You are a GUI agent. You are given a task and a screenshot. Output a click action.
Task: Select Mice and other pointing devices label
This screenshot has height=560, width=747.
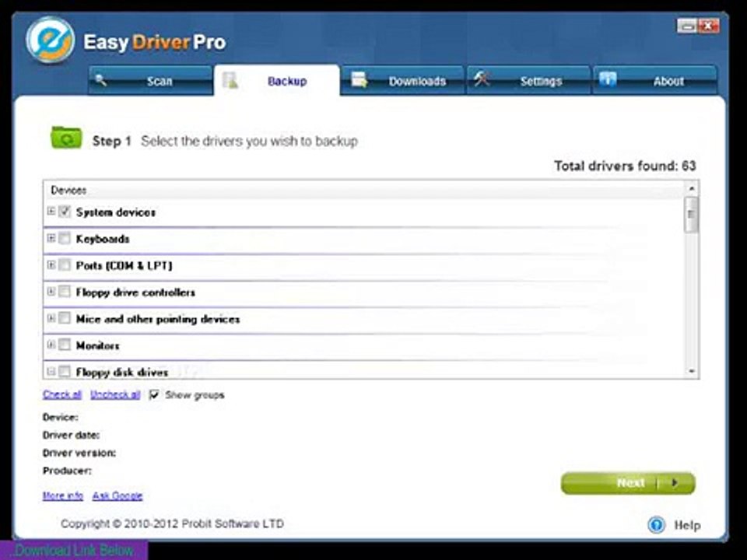coord(158,319)
